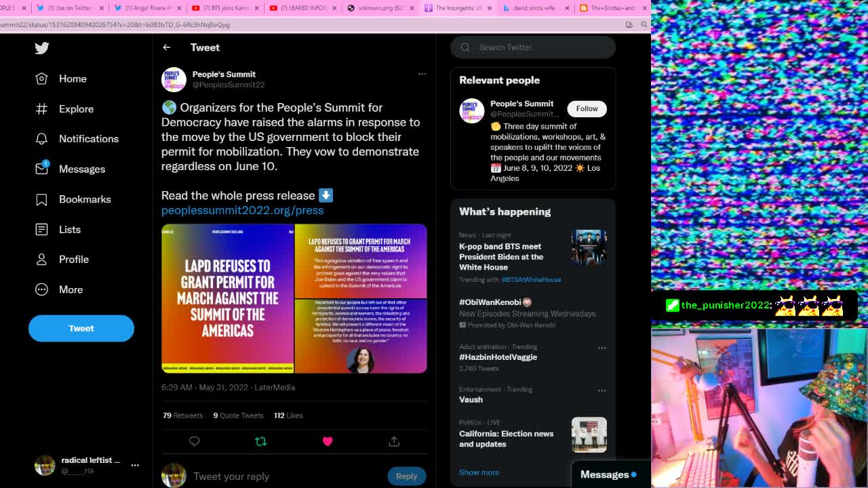
Task: View the 79 Retweets list
Action: [183, 415]
